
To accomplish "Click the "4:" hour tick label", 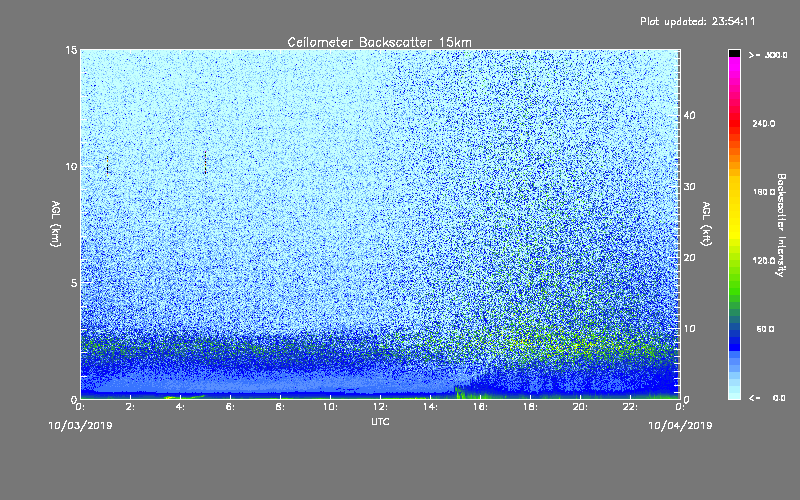I will [x=180, y=407].
